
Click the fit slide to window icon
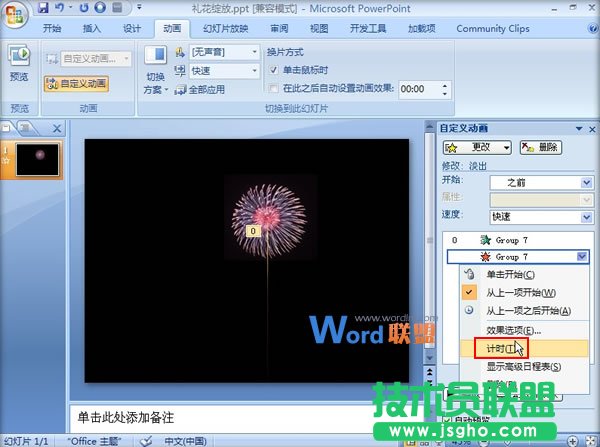coord(590,441)
